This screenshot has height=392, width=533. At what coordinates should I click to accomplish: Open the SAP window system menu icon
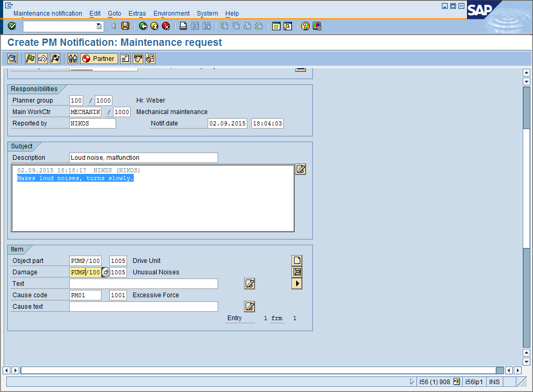pyautogui.click(x=9, y=5)
